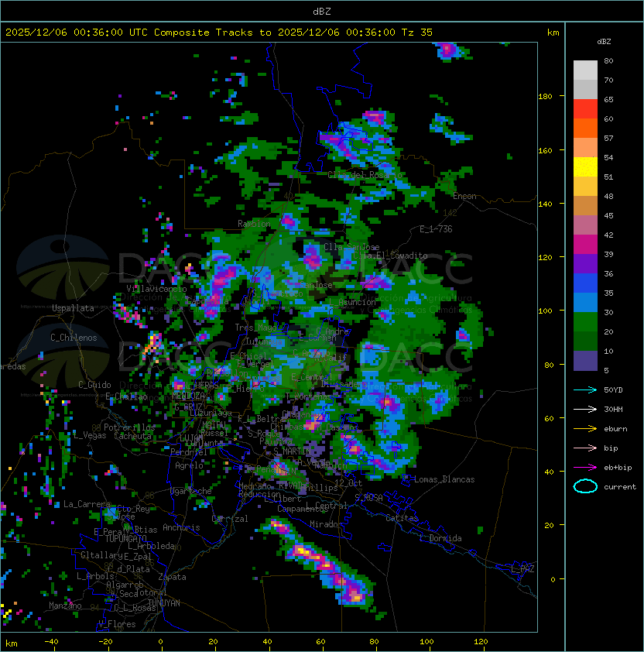Click the '100' tick on the vertical axis
The width and height of the screenshot is (644, 652).
545,311
